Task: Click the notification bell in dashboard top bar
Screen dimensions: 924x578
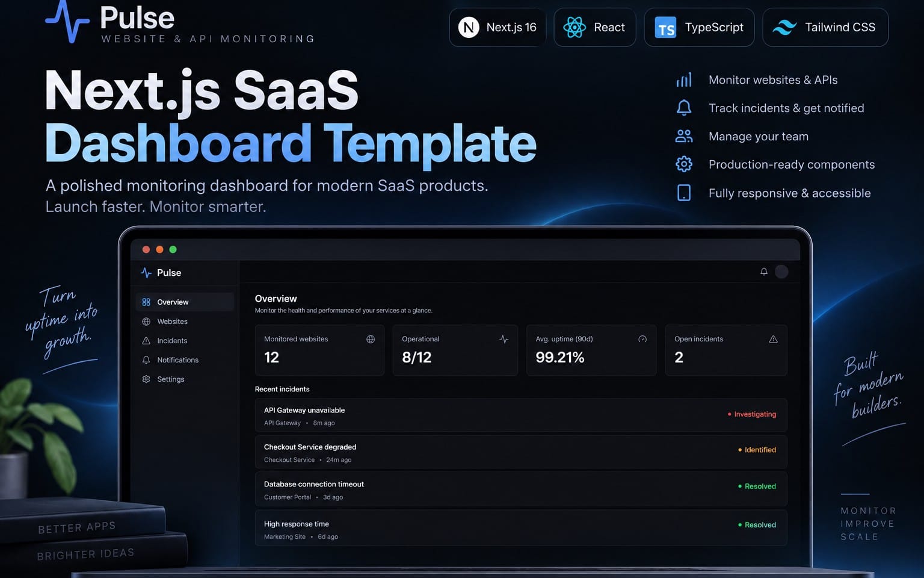Action: pyautogui.click(x=764, y=272)
